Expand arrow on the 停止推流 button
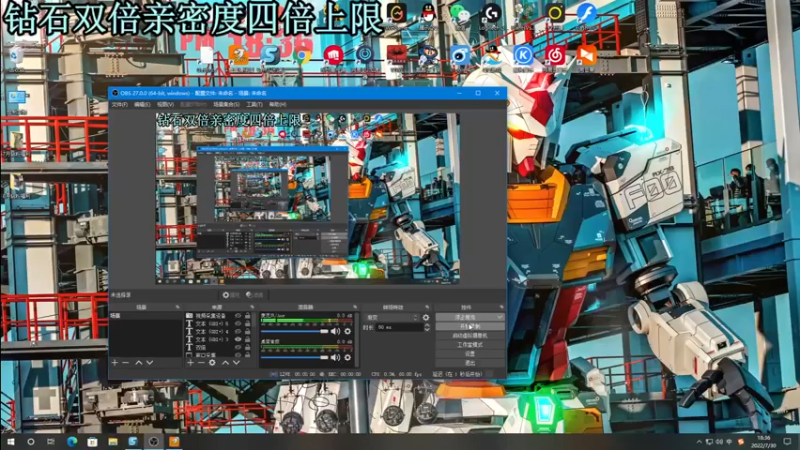The image size is (800, 450). pos(499,317)
